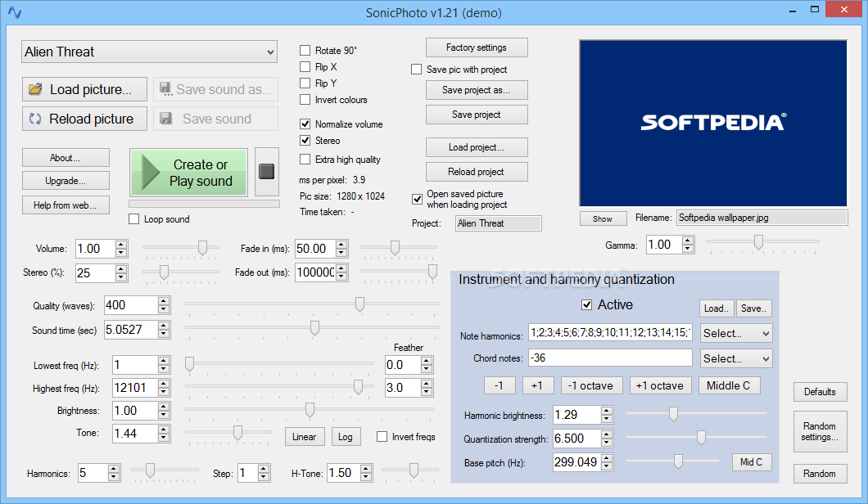The height and width of the screenshot is (504, 868).
Task: Decrease Step value with spinner down arrow
Action: tap(264, 478)
